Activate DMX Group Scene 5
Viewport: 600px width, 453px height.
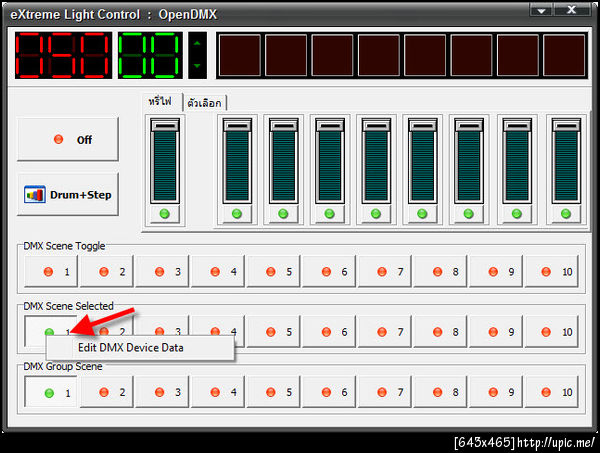274,392
